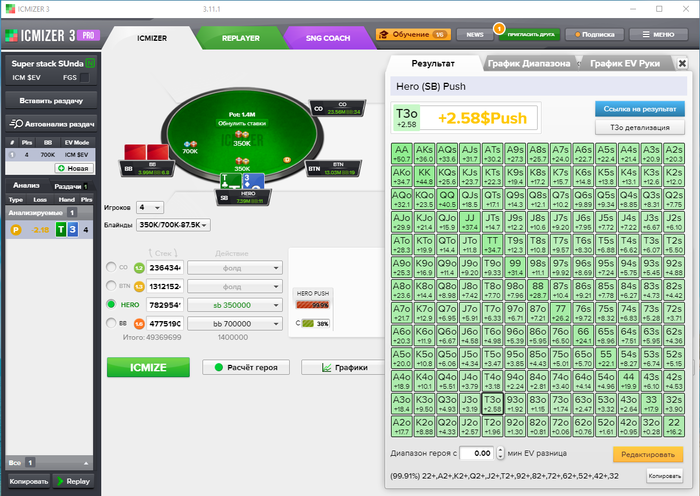The width and height of the screenshot is (700, 496).
Task: Open the График Диапазона tab
Action: (x=529, y=63)
